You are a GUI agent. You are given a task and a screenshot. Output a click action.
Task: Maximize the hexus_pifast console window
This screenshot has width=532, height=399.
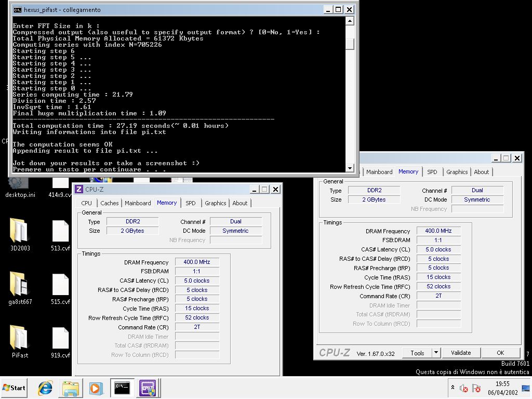click(338, 9)
